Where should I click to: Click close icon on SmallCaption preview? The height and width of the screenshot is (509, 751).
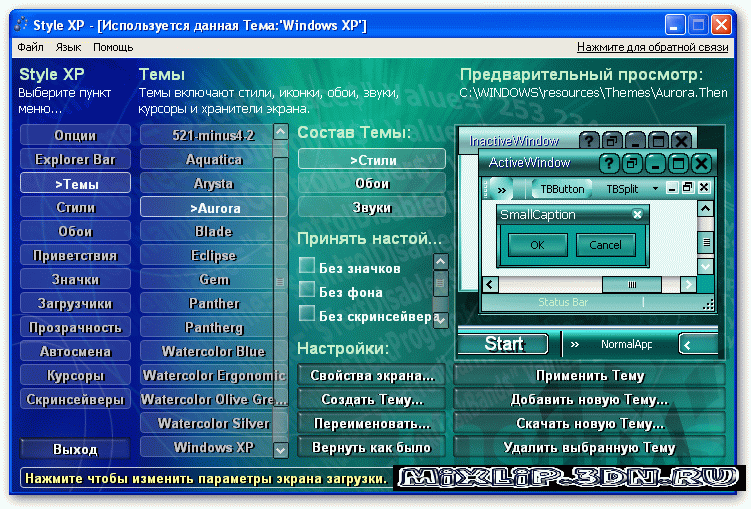637,215
